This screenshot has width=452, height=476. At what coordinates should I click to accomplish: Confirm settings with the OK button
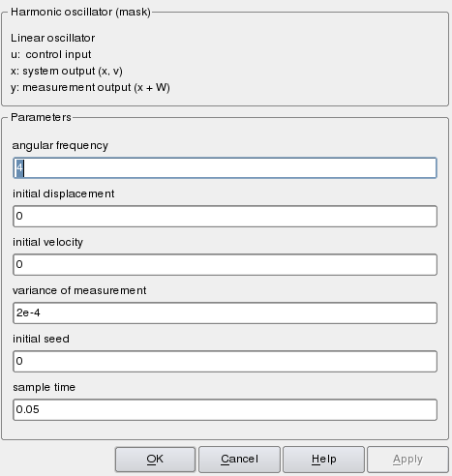(x=155, y=460)
